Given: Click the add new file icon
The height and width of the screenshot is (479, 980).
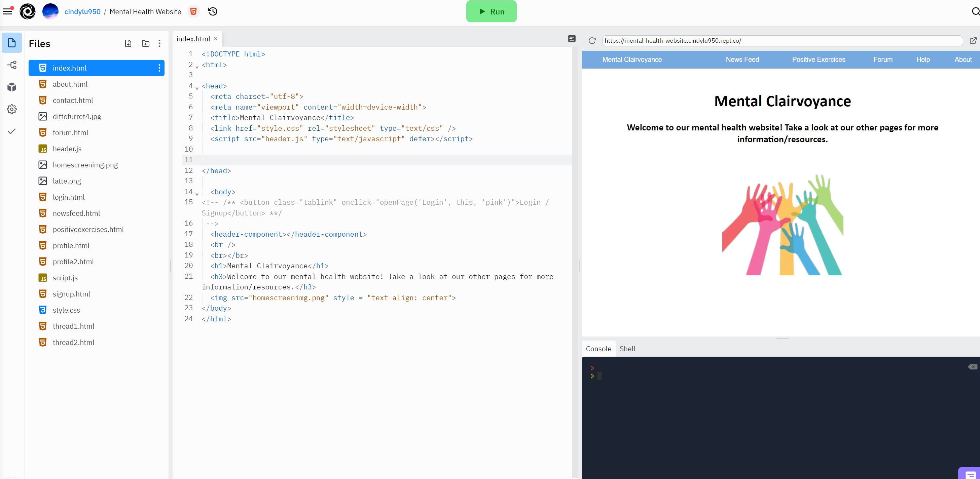Looking at the screenshot, I should pos(128,43).
